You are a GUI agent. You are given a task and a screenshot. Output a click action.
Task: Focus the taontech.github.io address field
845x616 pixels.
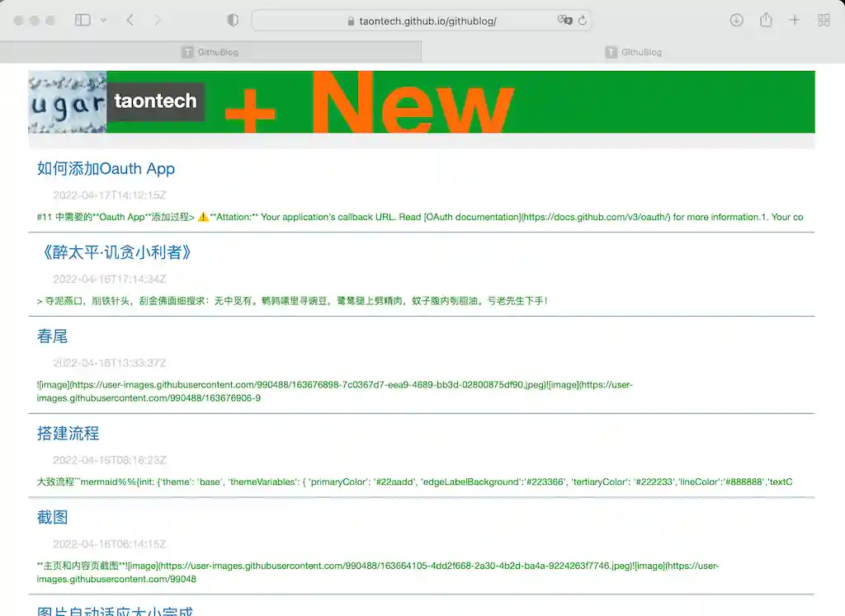[422, 21]
